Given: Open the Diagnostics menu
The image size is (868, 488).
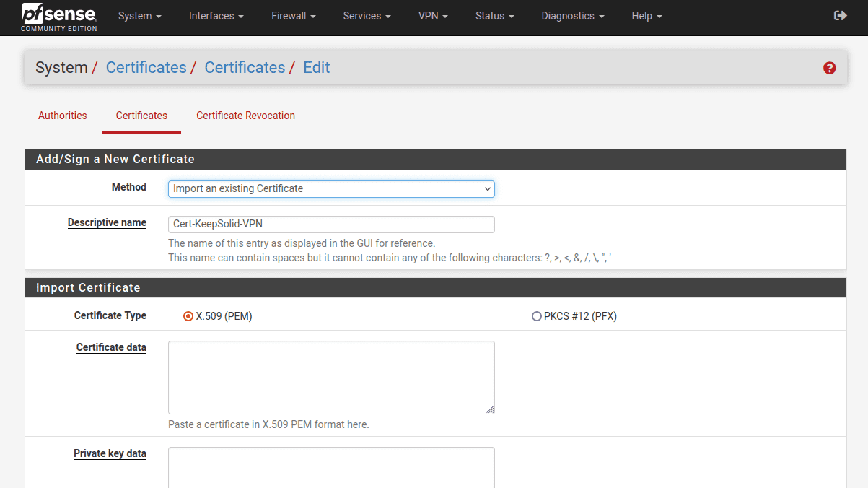Looking at the screenshot, I should (x=572, y=16).
